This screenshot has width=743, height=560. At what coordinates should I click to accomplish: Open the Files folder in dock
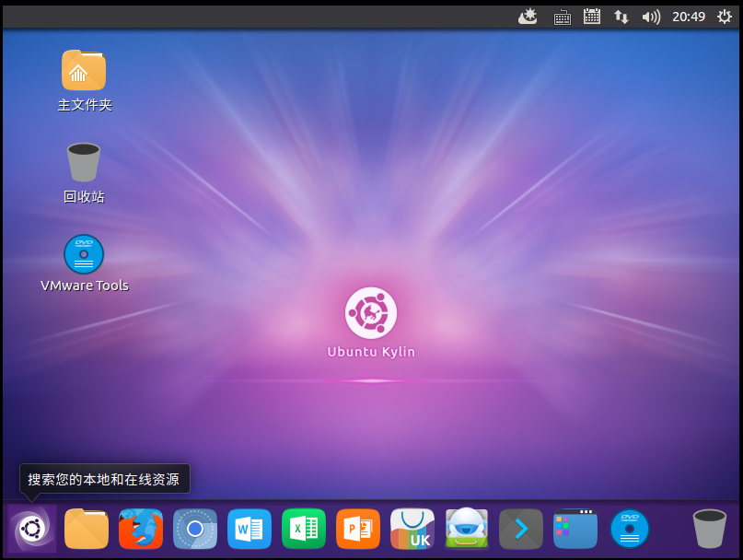87,529
